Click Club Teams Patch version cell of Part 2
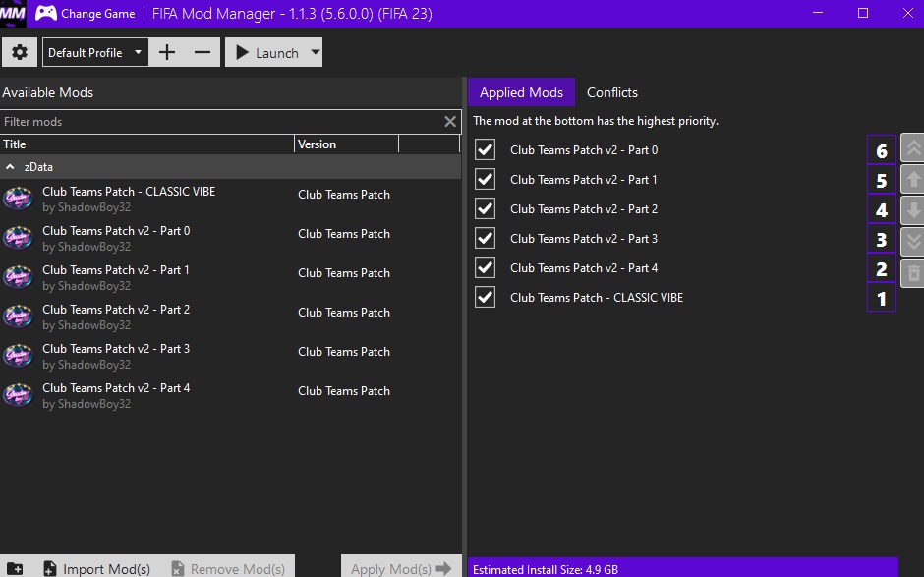 pos(344,313)
